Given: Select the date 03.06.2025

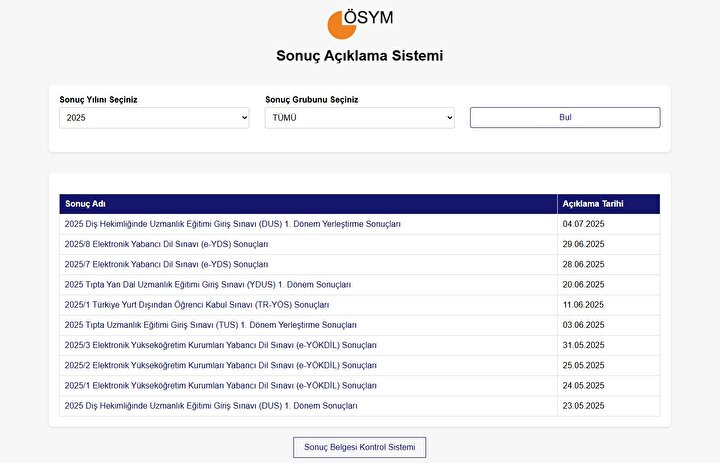Looking at the screenshot, I should [583, 325].
